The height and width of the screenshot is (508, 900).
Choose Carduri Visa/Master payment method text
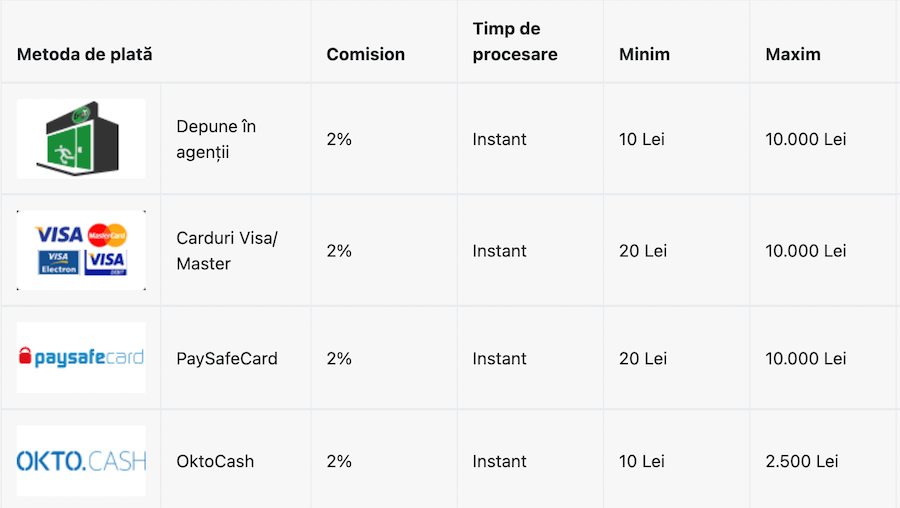[x=227, y=251]
